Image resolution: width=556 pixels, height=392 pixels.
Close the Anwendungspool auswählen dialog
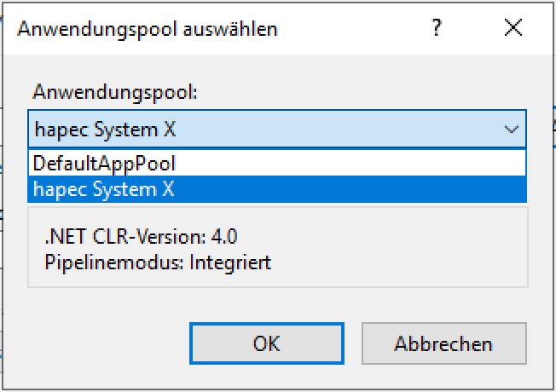click(x=513, y=29)
